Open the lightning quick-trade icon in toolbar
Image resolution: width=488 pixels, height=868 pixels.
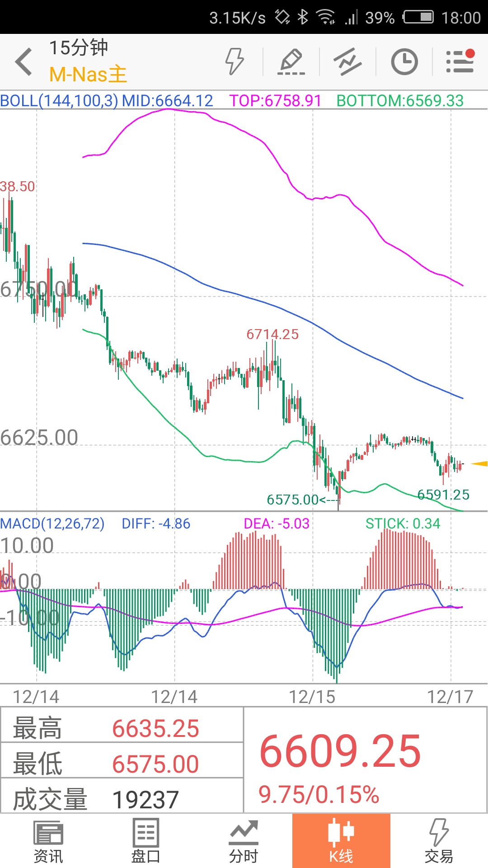[235, 61]
